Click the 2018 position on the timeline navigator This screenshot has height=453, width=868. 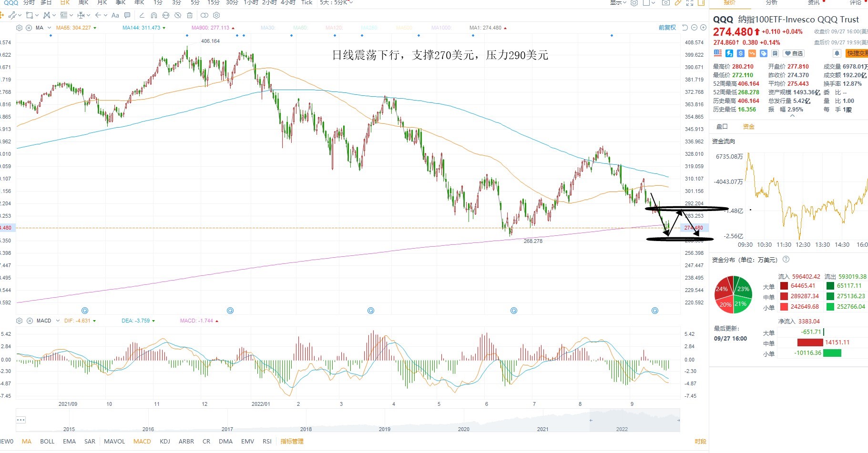[306, 429]
